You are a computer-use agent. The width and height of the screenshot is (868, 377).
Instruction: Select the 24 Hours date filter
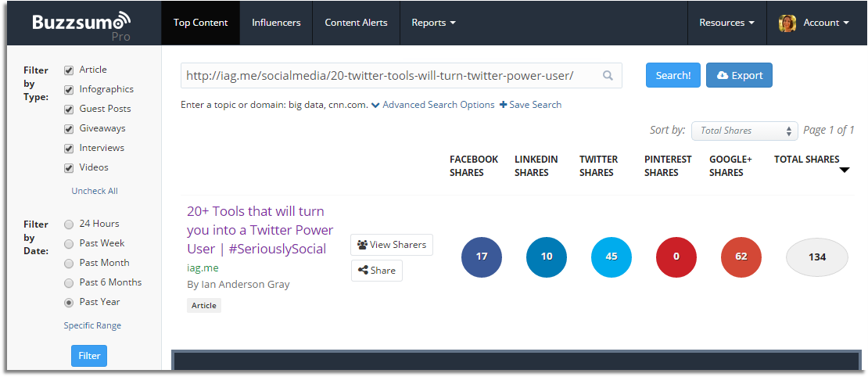click(69, 224)
